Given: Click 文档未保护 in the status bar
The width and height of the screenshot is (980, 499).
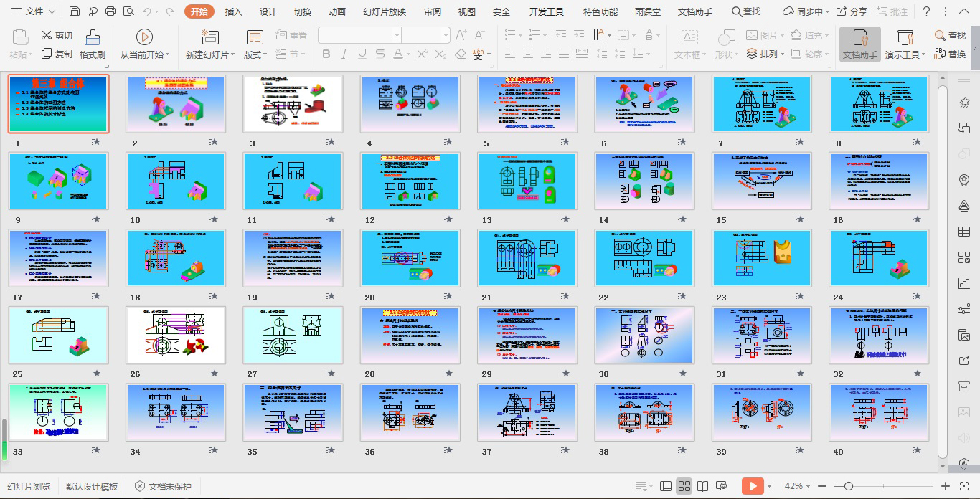Looking at the screenshot, I should point(163,486).
